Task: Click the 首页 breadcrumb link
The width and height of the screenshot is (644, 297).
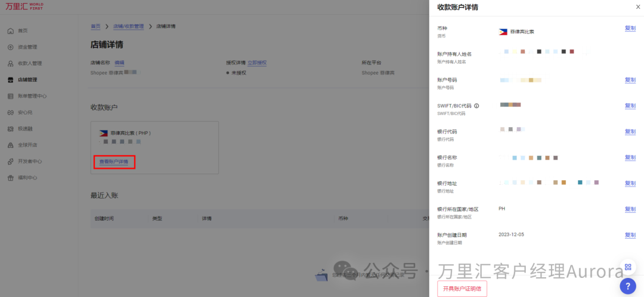Action: pos(95,26)
